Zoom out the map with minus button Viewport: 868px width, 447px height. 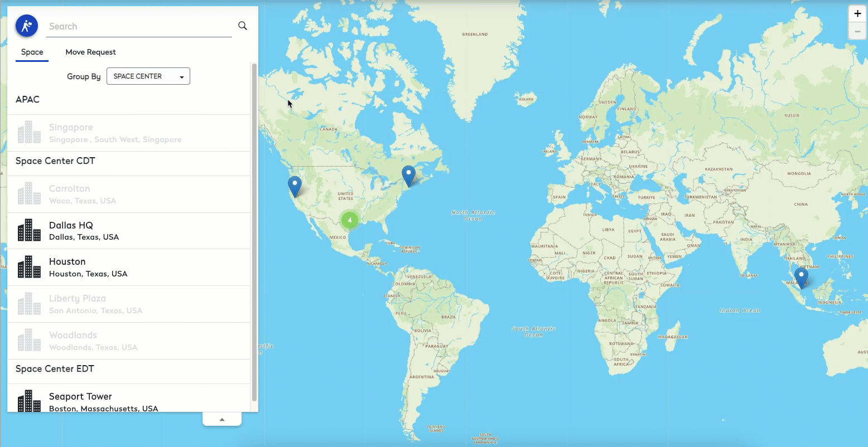[x=857, y=31]
